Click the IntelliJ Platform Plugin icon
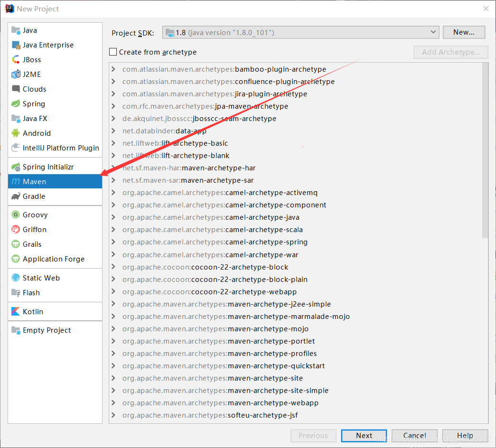 16,148
